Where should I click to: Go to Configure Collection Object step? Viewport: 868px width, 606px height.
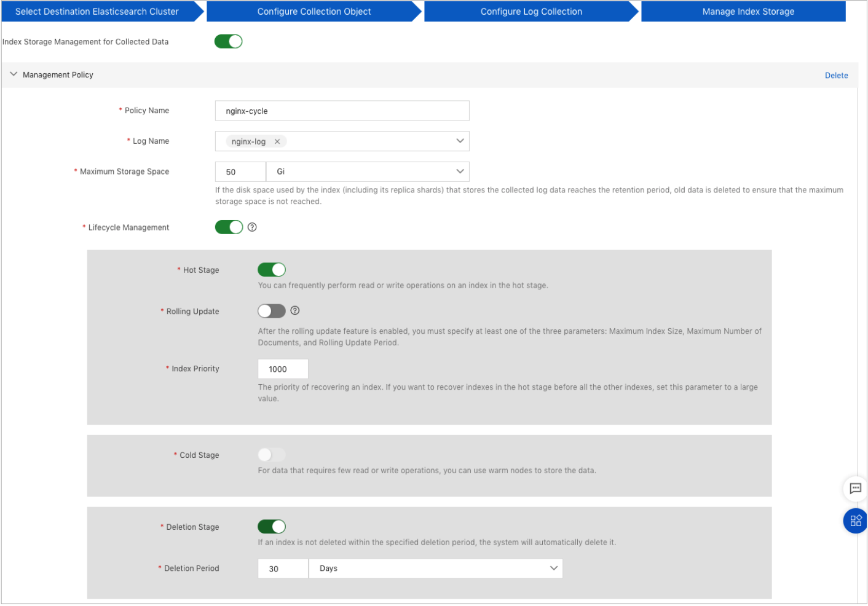click(x=314, y=12)
